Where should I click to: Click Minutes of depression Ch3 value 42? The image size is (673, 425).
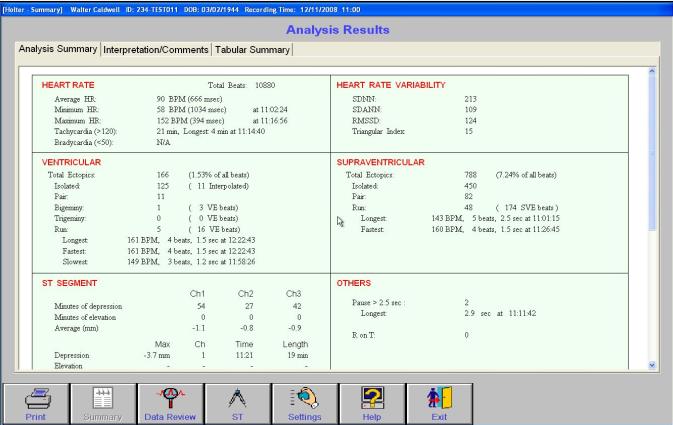pos(297,307)
